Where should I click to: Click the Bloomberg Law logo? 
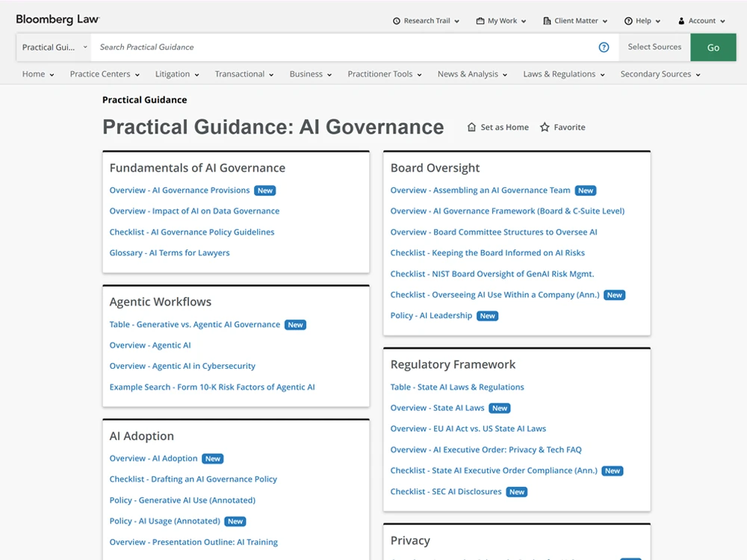coord(58,19)
